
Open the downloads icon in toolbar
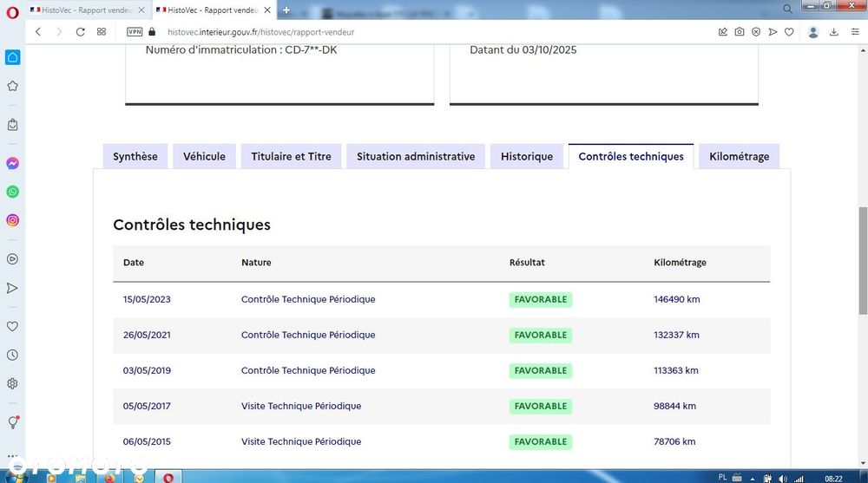(x=833, y=32)
